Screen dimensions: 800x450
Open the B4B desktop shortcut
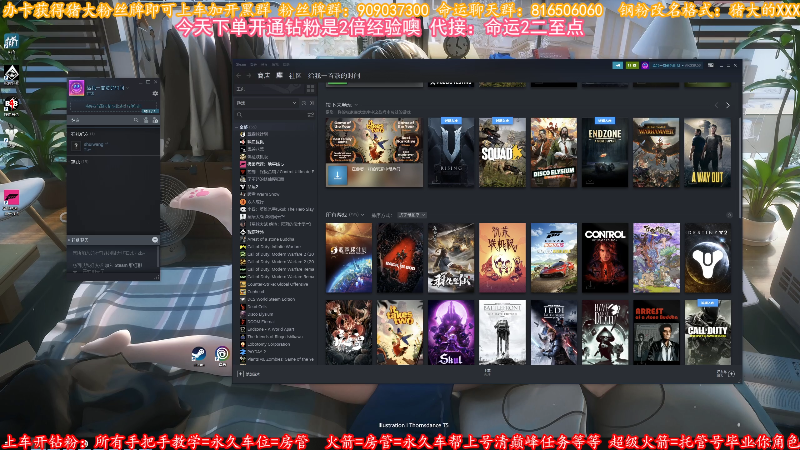click(11, 106)
